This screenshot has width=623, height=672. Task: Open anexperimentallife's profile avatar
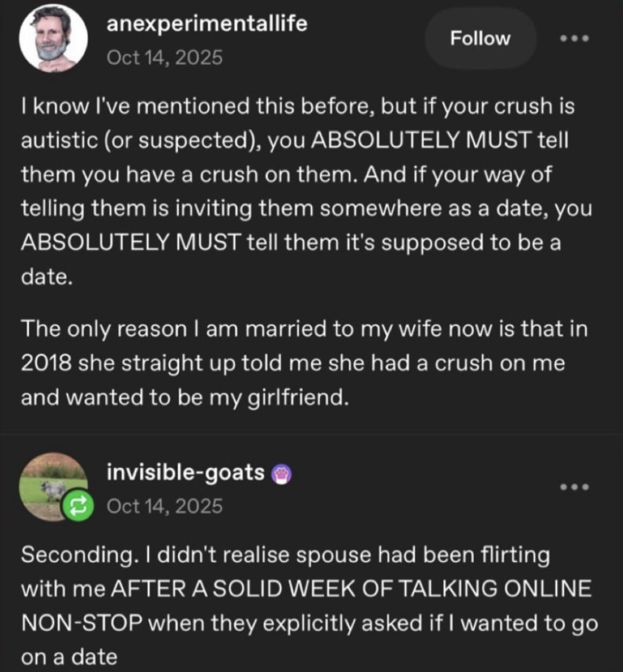click(53, 39)
